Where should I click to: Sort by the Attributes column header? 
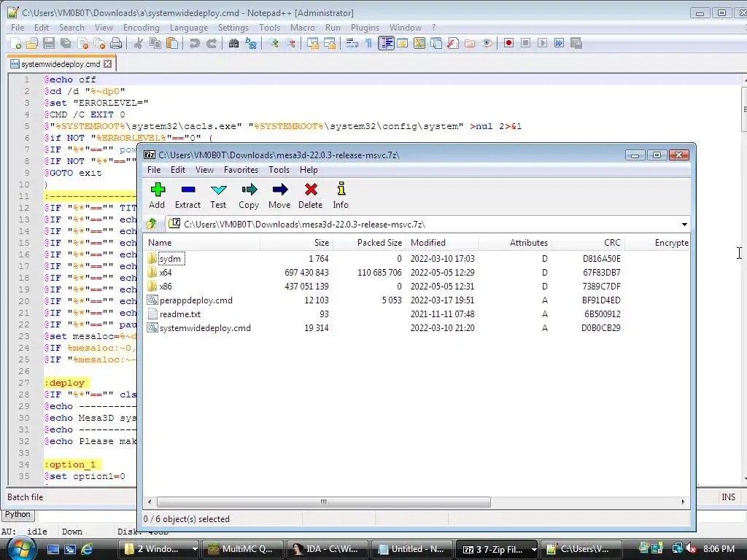point(516,243)
